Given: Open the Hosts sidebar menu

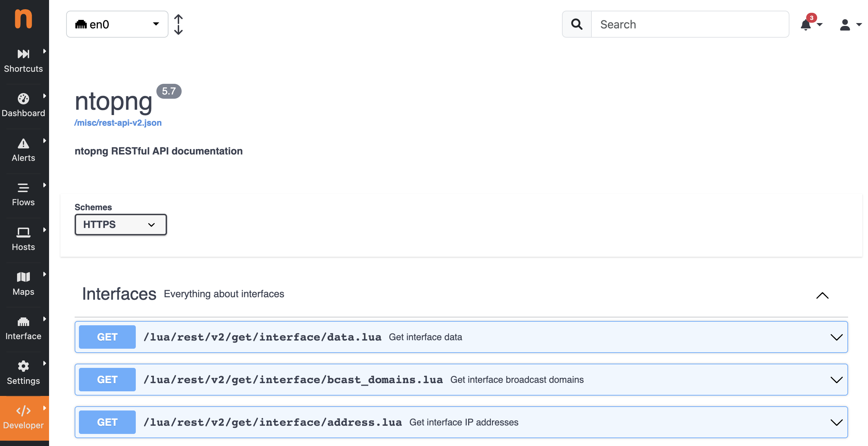Looking at the screenshot, I should (x=23, y=239).
